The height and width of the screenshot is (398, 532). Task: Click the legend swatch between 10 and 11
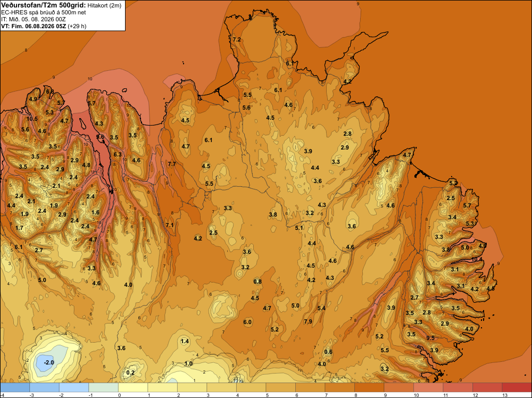tap(428, 387)
